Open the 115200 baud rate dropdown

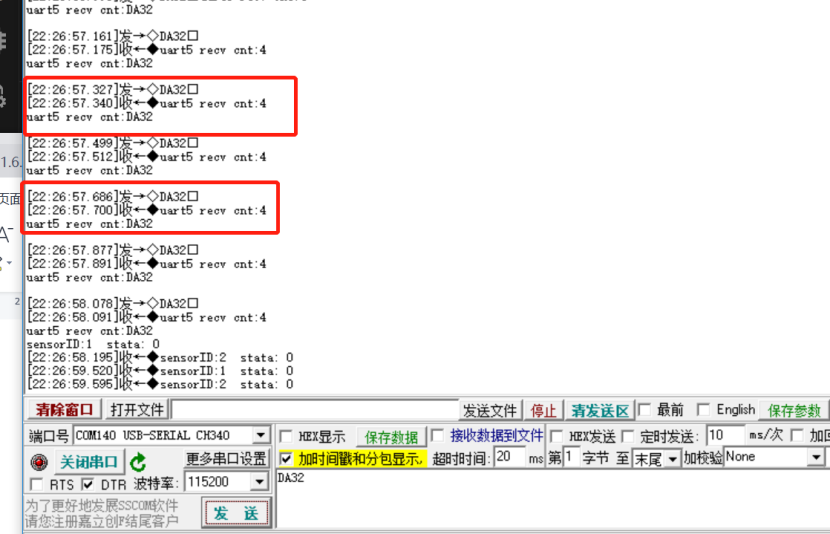(259, 482)
